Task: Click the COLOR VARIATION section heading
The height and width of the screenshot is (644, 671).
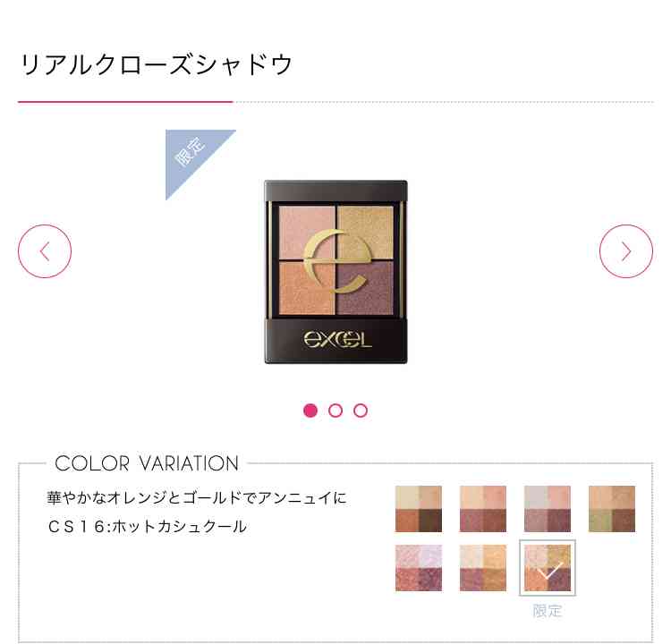Action: [x=147, y=463]
